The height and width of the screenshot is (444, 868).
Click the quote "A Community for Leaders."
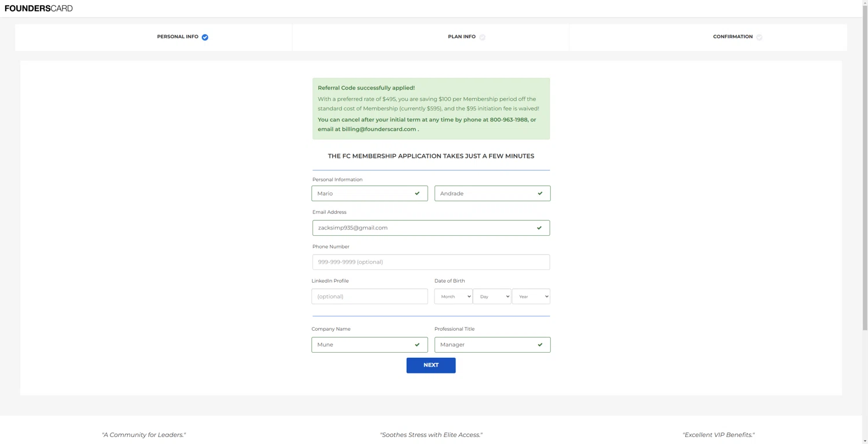(144, 435)
